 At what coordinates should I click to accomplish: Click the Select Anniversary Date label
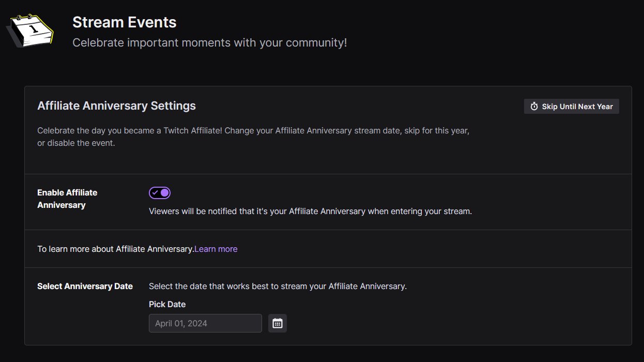[x=85, y=286]
